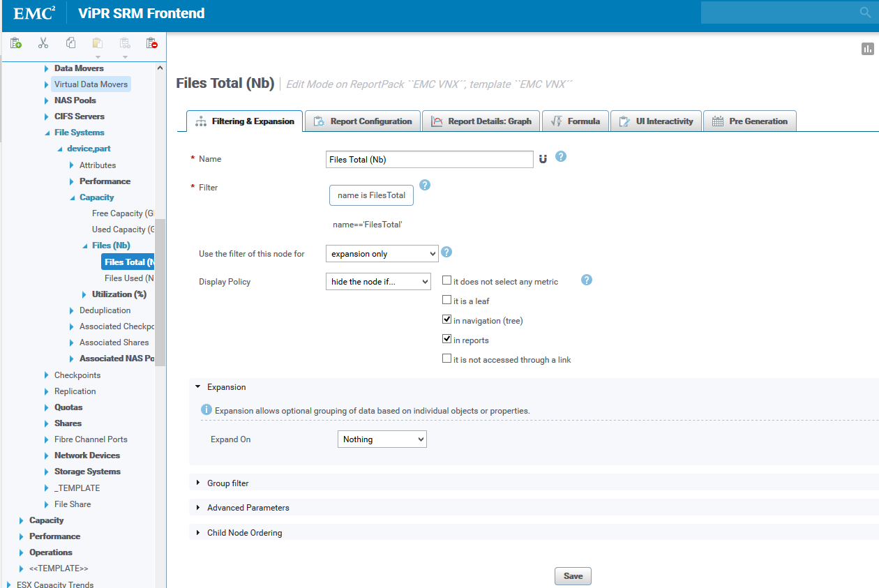This screenshot has height=588, width=879.
Task: Open the 'hide the node if...' dropdown
Action: (x=378, y=282)
